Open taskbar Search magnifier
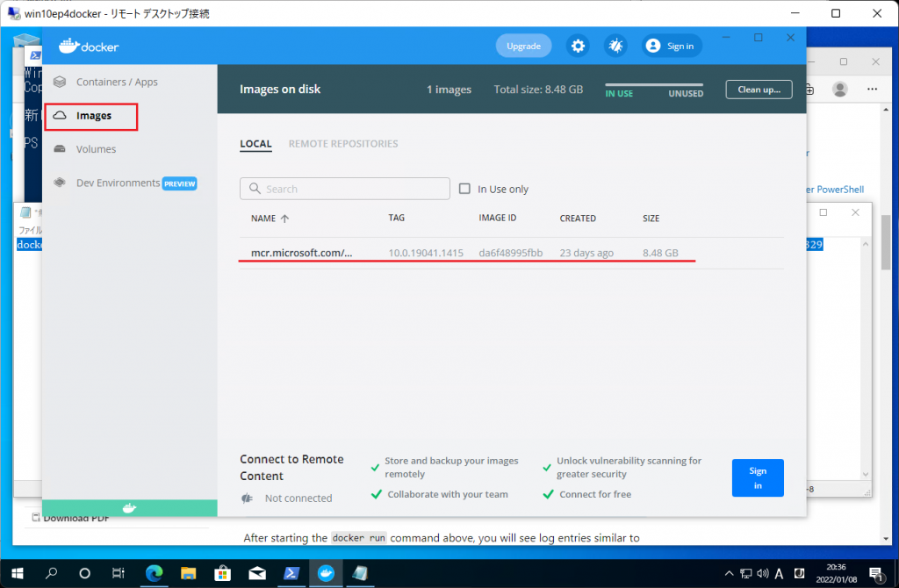Image resolution: width=899 pixels, height=588 pixels. pyautogui.click(x=52, y=573)
